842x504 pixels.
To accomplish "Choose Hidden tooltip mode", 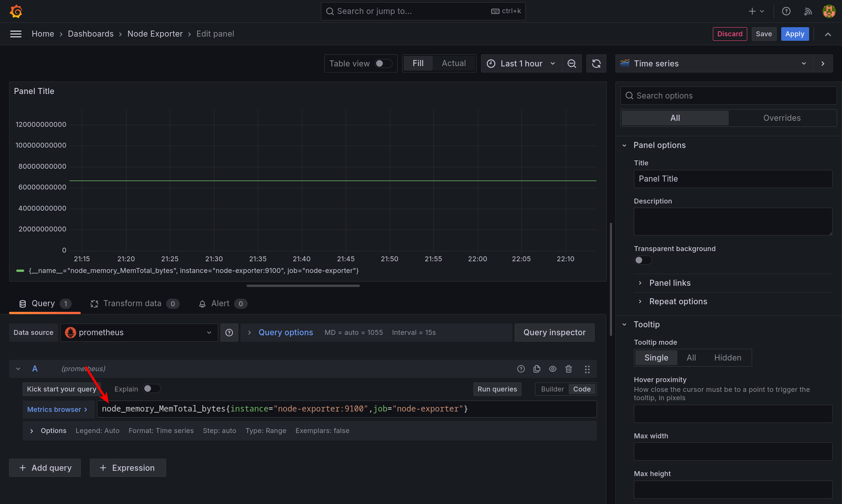I will pos(728,358).
